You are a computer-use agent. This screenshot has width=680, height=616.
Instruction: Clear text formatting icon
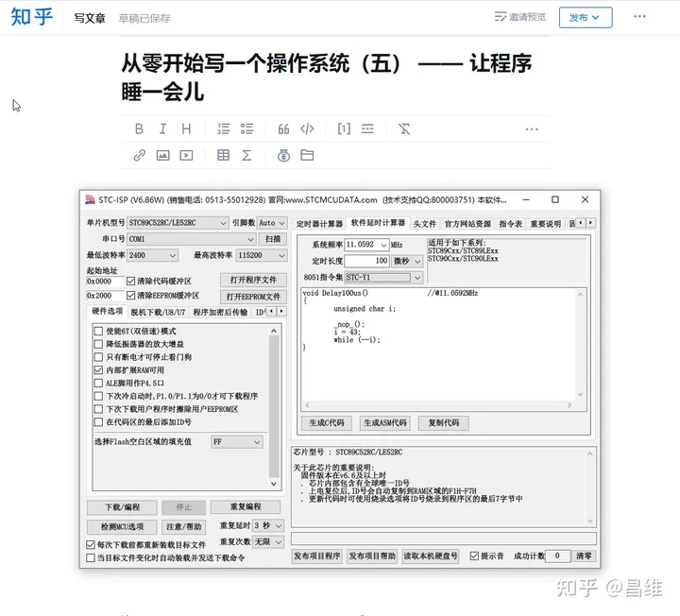tap(404, 128)
